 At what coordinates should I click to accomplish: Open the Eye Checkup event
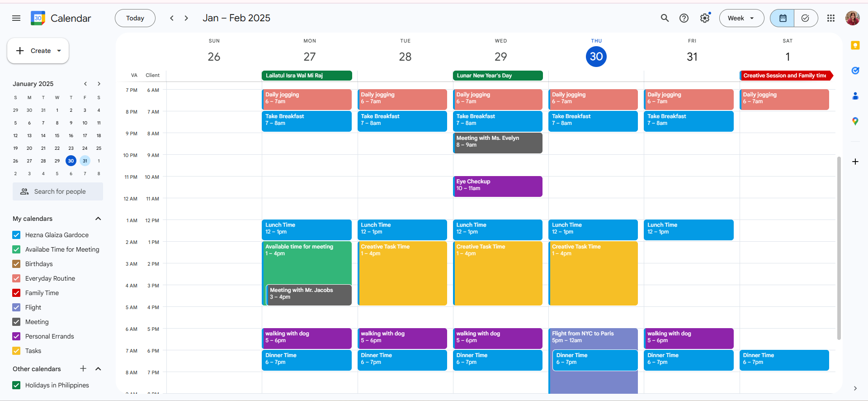[498, 186]
